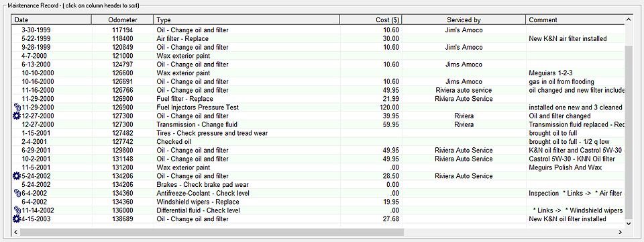
Task: Click 'Wax exterior paint' in 11-5-2001 row
Action: (x=183, y=167)
